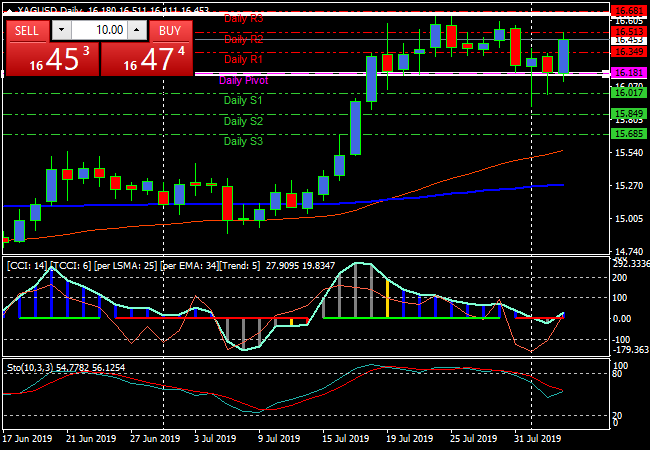This screenshot has width=650, height=450.
Task: Select the Daily S1 support label
Action: click(243, 101)
